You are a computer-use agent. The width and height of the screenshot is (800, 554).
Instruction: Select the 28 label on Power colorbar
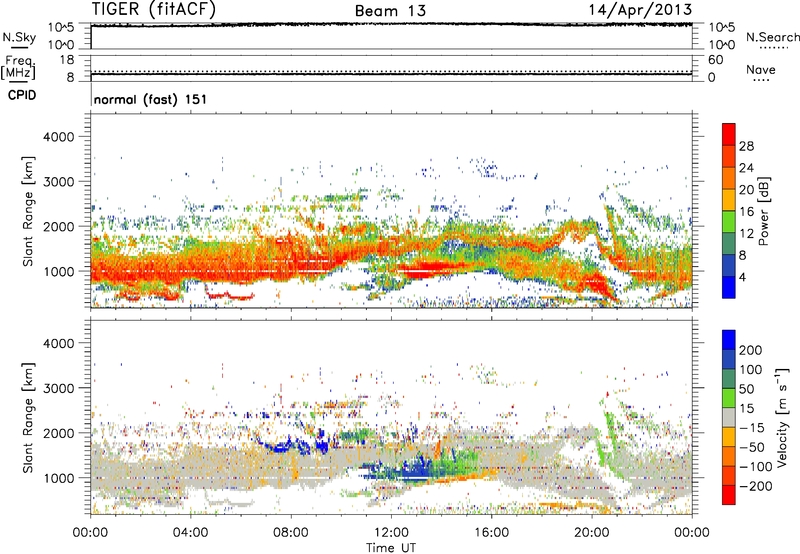tap(746, 146)
